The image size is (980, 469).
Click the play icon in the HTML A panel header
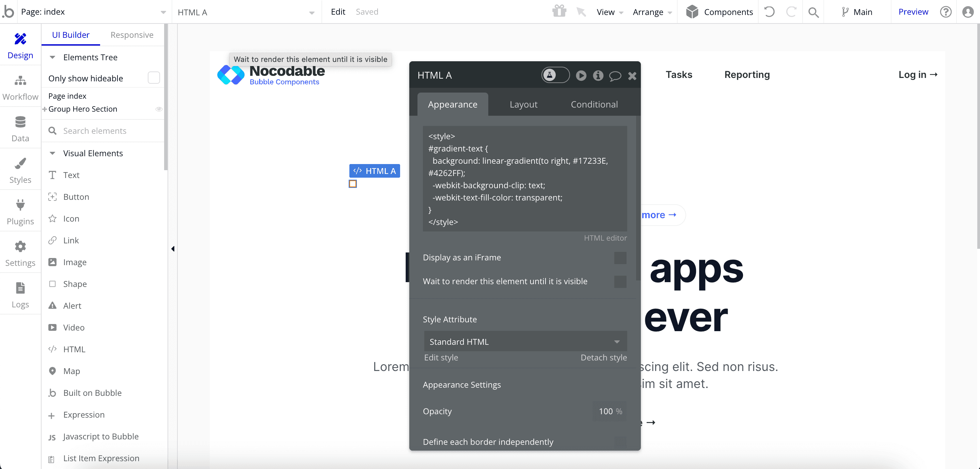[581, 76]
